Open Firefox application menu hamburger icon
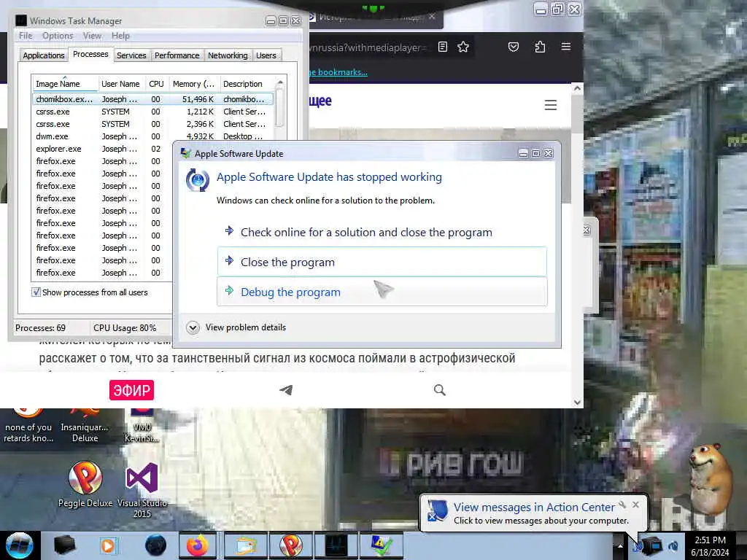 tap(566, 47)
